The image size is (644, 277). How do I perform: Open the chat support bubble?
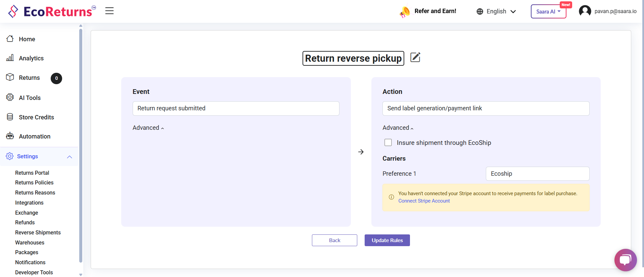coord(625,260)
